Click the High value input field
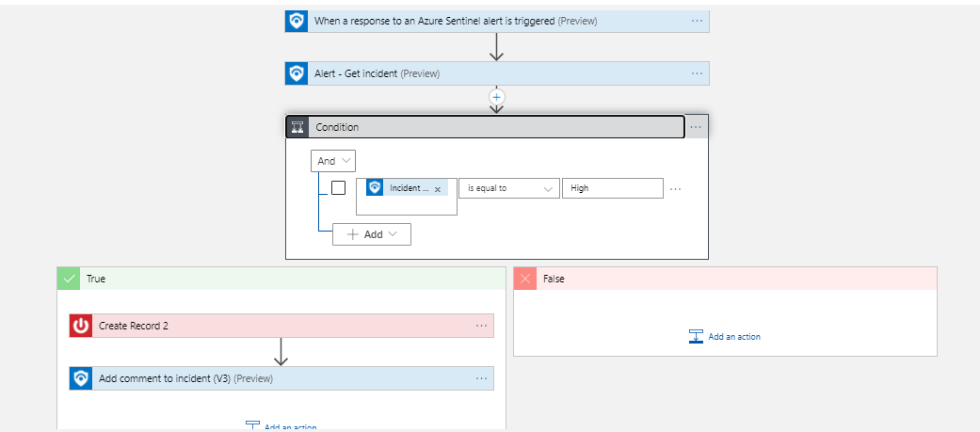 tap(612, 188)
